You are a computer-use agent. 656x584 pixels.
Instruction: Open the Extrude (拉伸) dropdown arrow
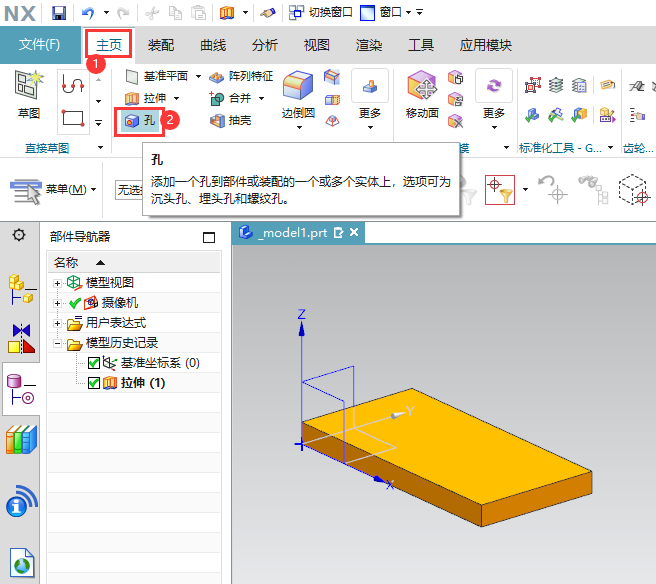point(177,99)
